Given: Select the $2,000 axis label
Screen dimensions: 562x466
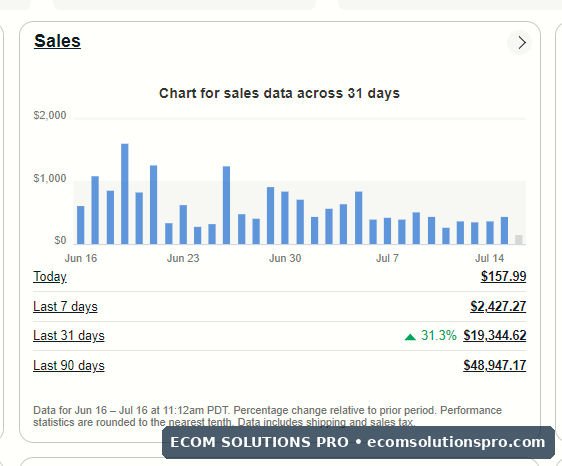Looking at the screenshot, I should (x=50, y=115).
